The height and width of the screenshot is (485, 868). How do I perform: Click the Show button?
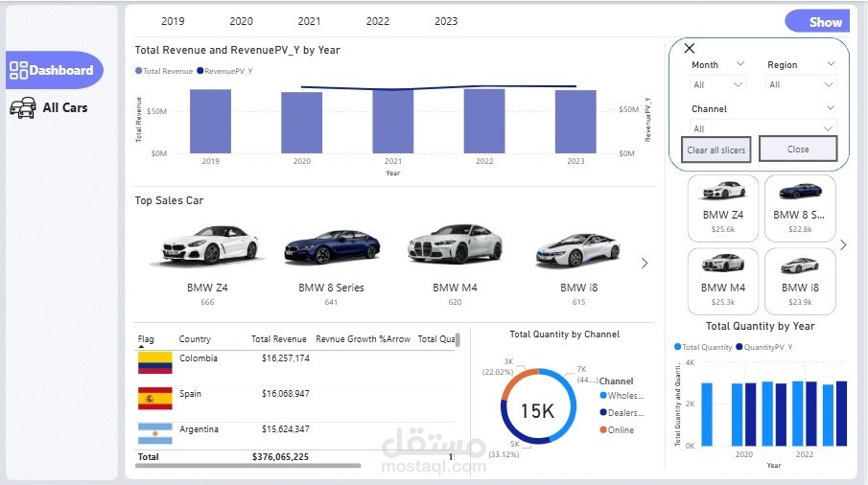[x=817, y=22]
